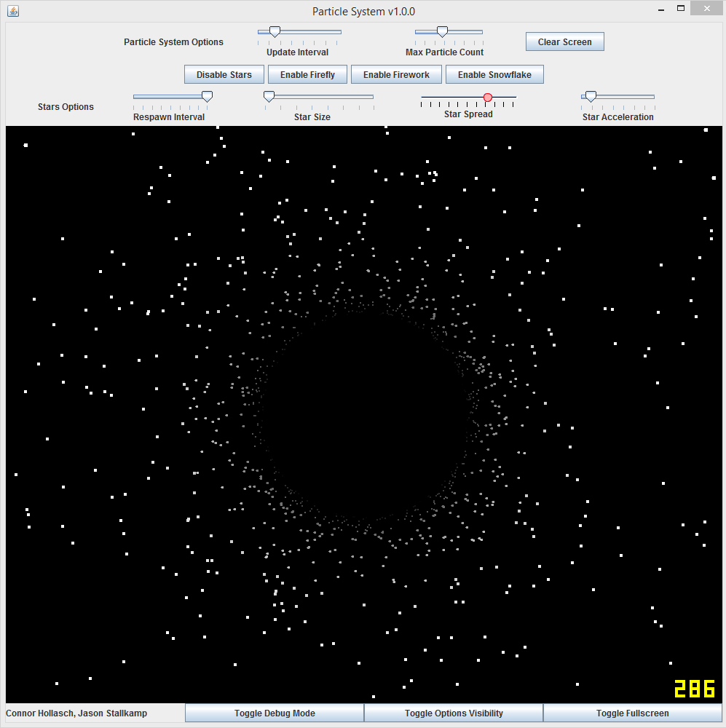
Task: Click the Star Acceleration label
Action: click(x=618, y=117)
